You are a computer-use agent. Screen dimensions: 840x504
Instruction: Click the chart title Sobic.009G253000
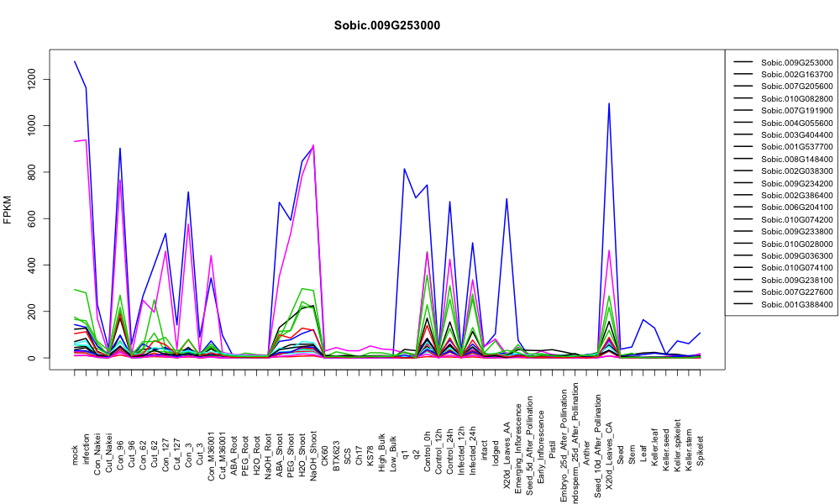pos(386,26)
